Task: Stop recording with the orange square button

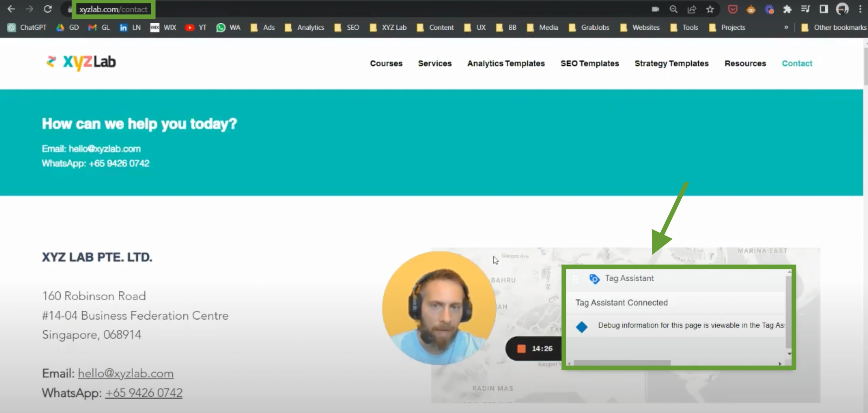Action: 521,348
